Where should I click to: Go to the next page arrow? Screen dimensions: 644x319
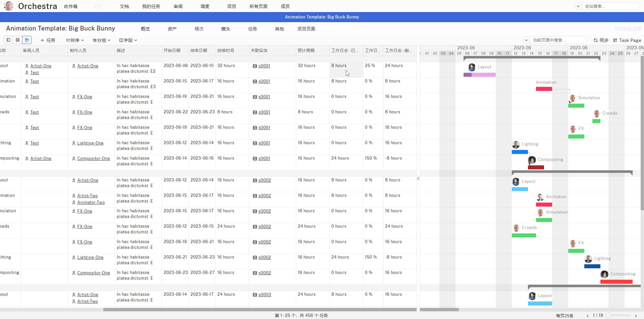pyautogui.click(x=636, y=316)
